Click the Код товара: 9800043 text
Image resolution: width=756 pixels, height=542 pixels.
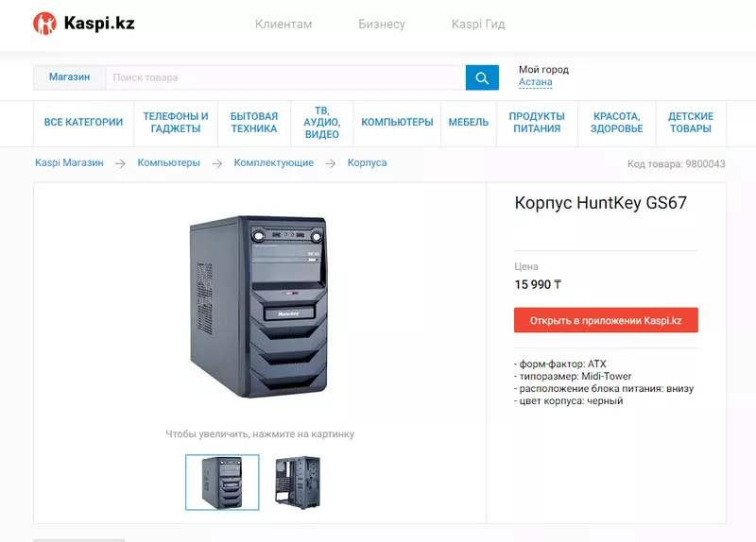[x=676, y=163]
